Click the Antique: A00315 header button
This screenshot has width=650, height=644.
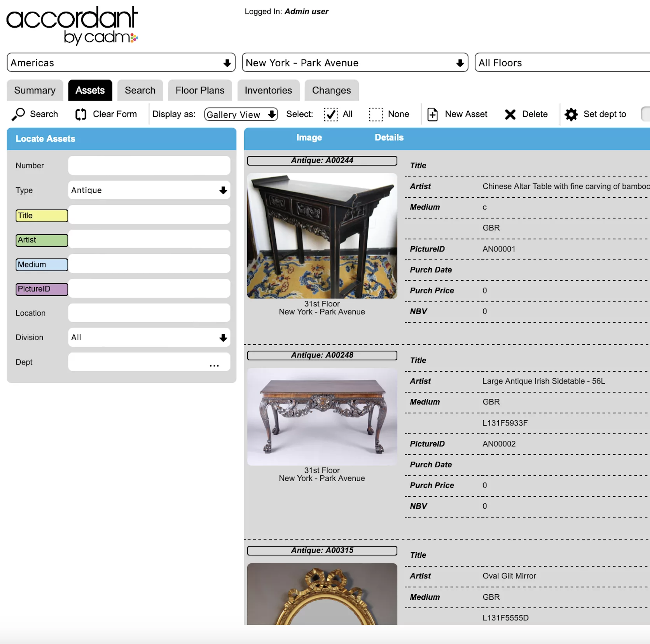(x=322, y=550)
